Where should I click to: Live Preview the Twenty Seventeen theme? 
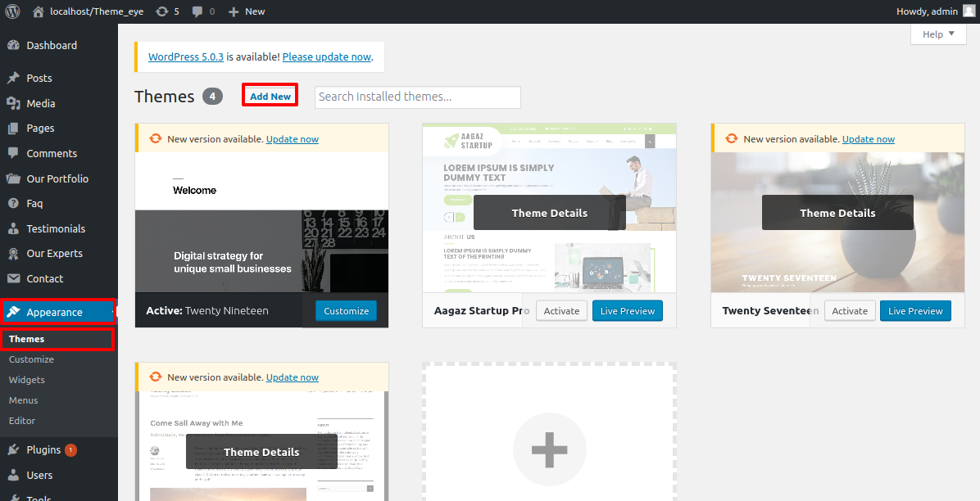[915, 310]
